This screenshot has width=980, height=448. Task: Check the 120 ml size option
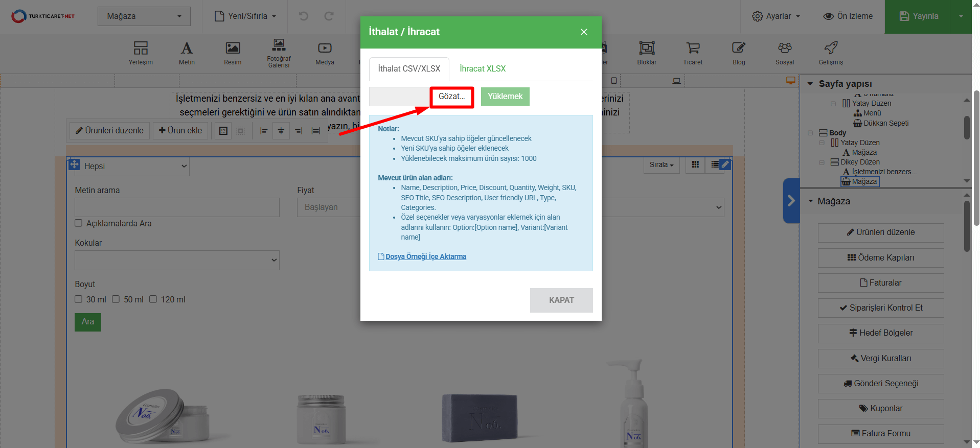pos(153,299)
